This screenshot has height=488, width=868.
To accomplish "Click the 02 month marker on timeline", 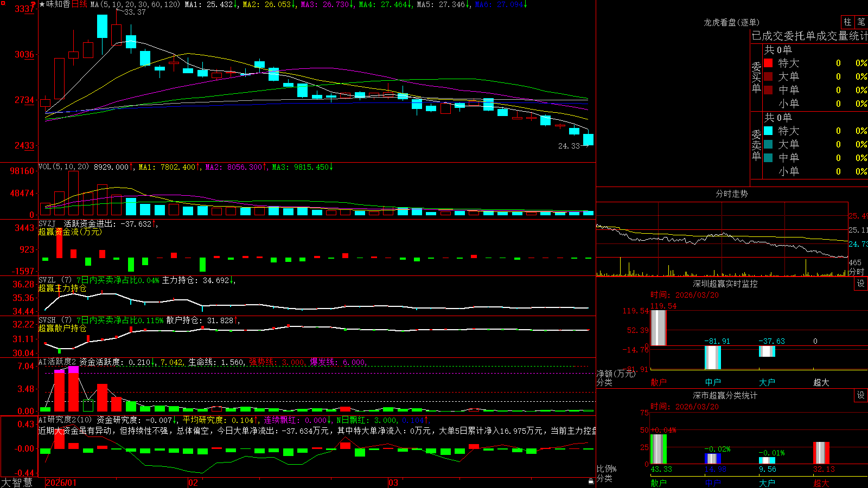I will (193, 483).
